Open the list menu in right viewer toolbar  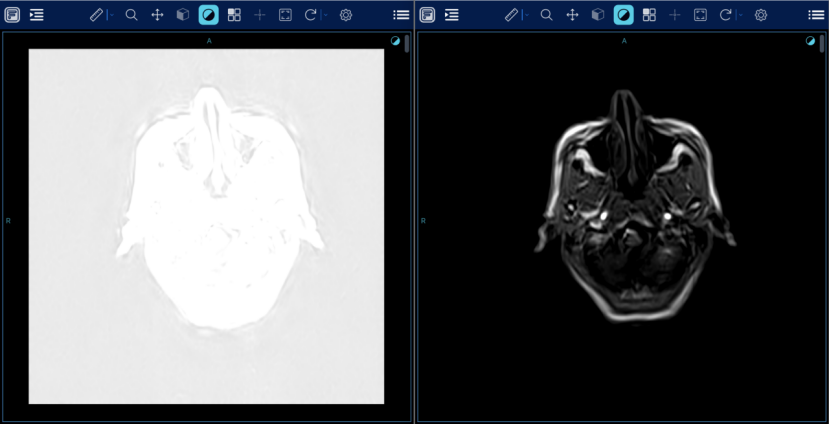[x=816, y=15]
